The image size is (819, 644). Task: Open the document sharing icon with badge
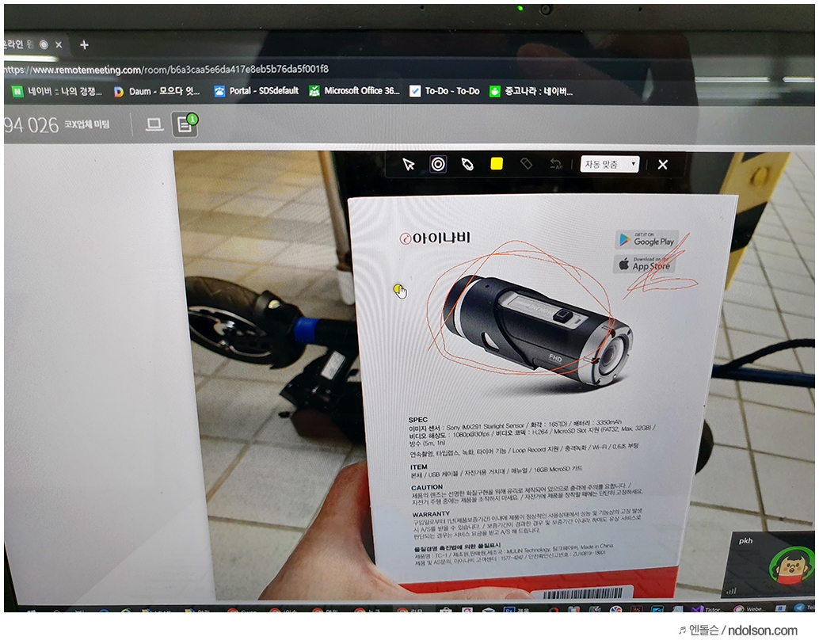[185, 124]
